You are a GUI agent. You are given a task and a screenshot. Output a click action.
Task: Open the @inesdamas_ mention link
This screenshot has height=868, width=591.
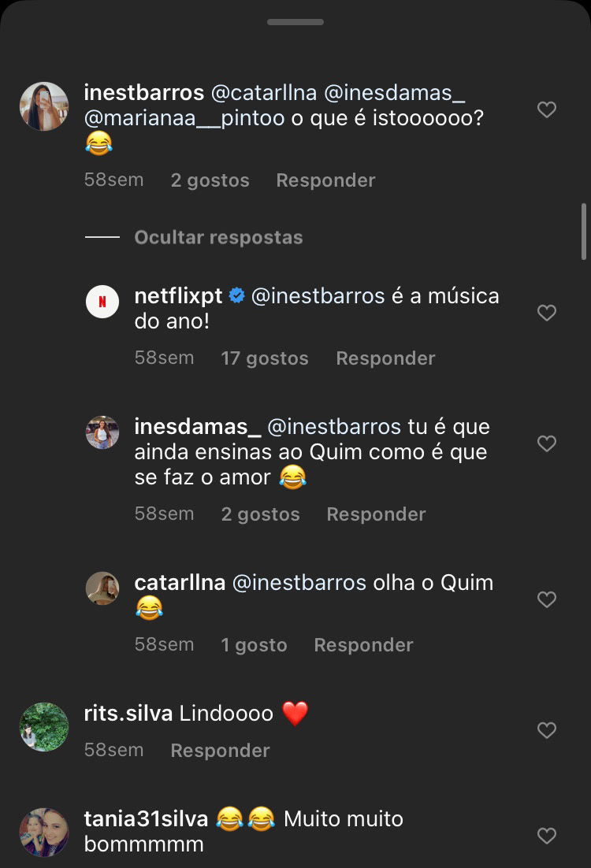(395, 93)
